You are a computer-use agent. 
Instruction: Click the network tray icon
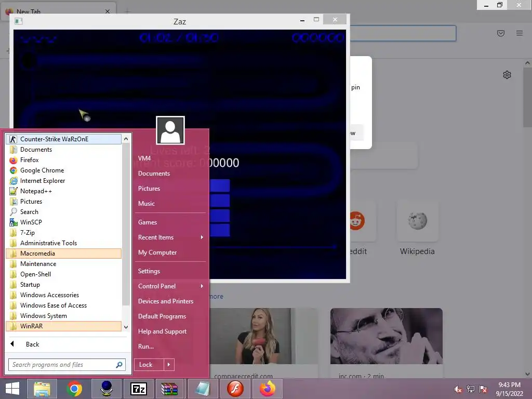(x=471, y=389)
